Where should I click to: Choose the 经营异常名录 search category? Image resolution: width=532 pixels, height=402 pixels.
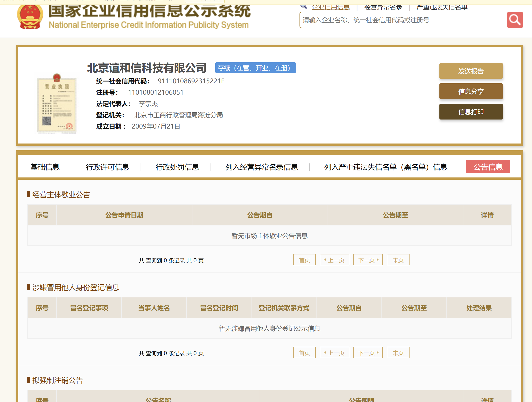pos(383,7)
